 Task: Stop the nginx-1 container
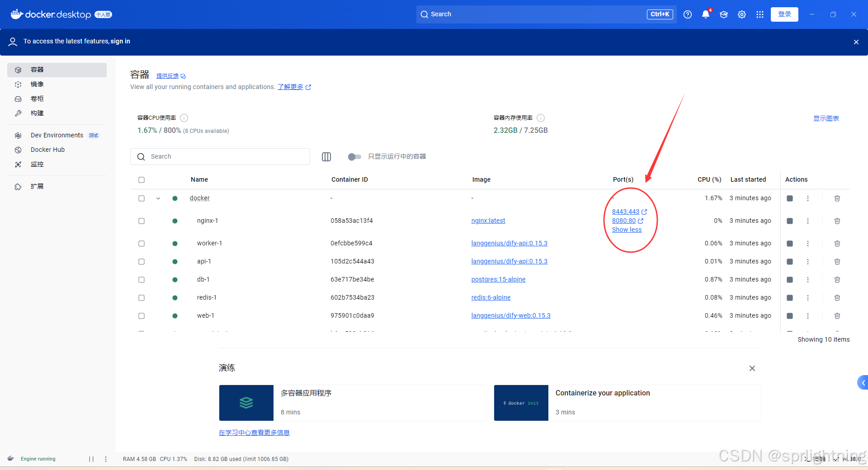tap(790, 221)
